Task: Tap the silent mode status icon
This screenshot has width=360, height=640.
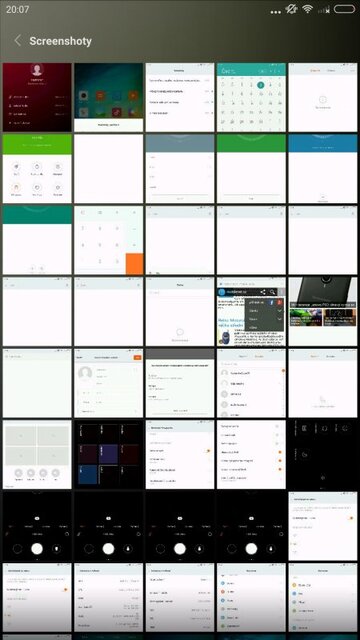Action: tap(291, 9)
